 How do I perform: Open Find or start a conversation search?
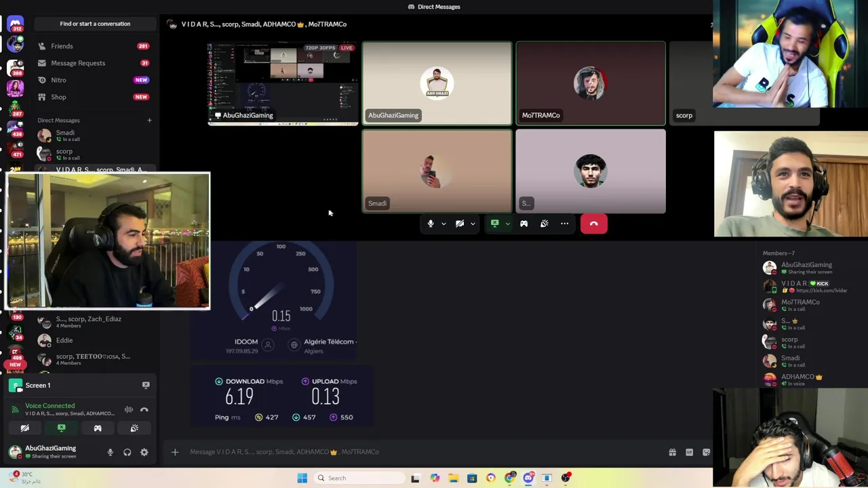(95, 24)
